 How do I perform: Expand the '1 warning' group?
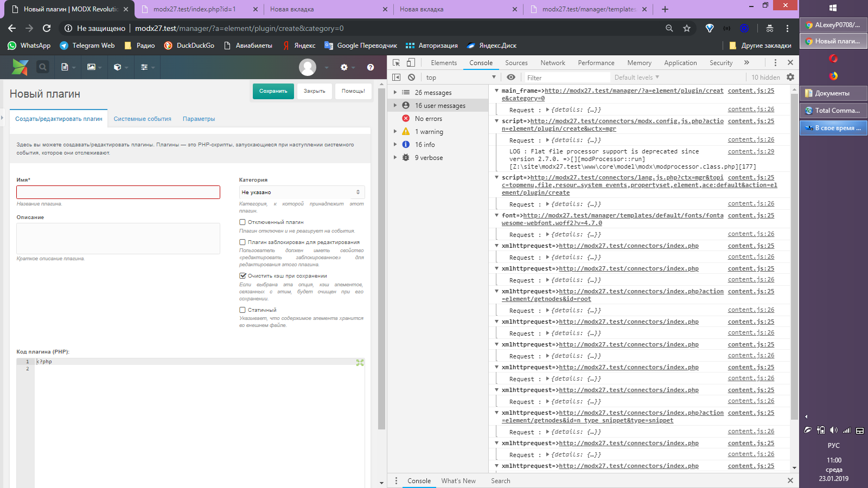[395, 132]
